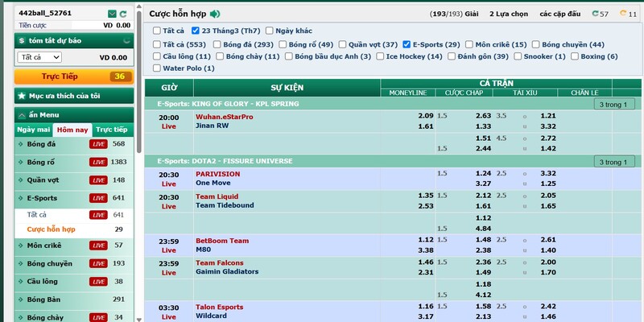Check the Quần vợt (37) checkbox
This screenshot has width=644, height=322.
[x=343, y=45]
